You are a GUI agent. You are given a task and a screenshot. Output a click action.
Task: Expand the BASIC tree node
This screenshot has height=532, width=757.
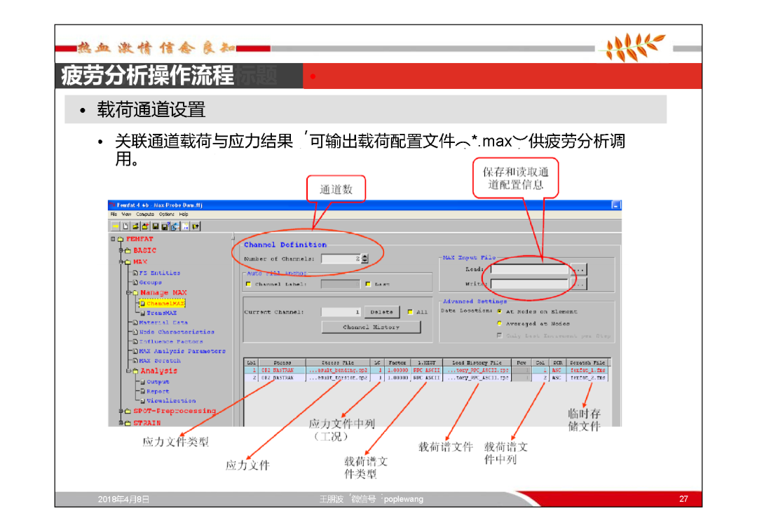pyautogui.click(x=121, y=250)
